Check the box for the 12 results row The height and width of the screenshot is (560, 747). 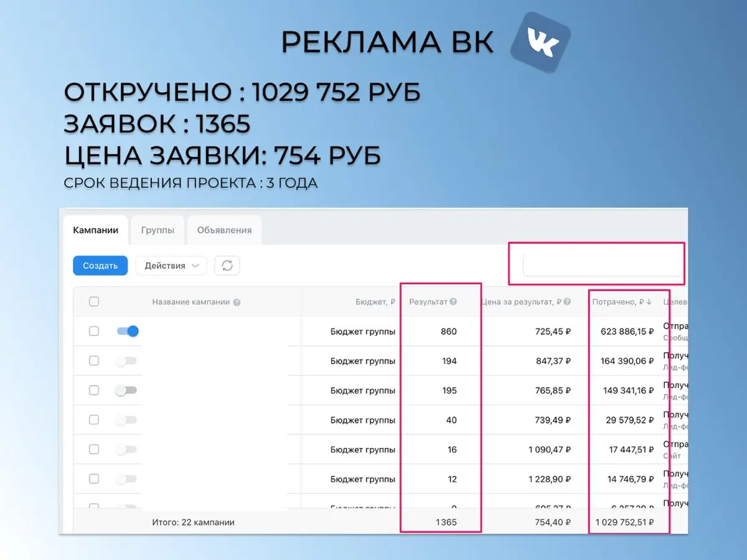94,479
